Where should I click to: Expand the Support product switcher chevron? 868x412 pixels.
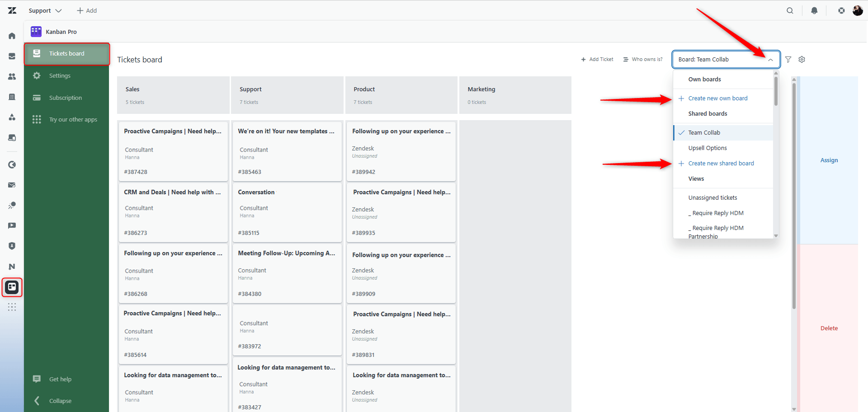point(58,10)
